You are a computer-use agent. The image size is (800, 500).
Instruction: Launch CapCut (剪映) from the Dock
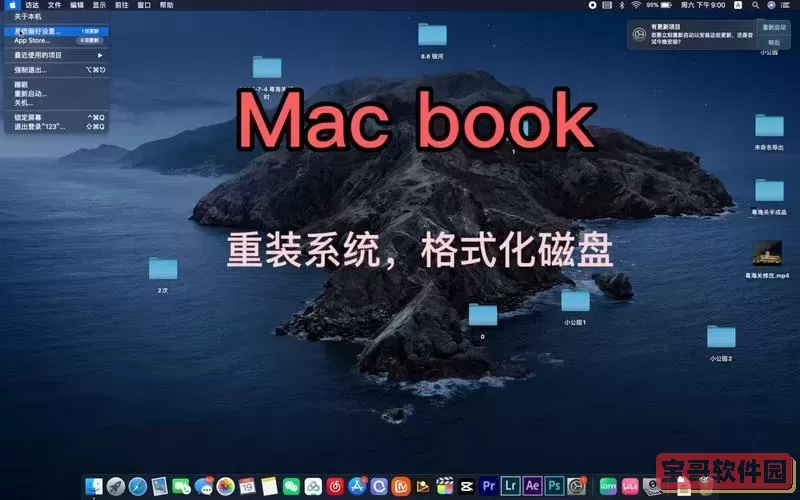pyautogui.click(x=466, y=486)
